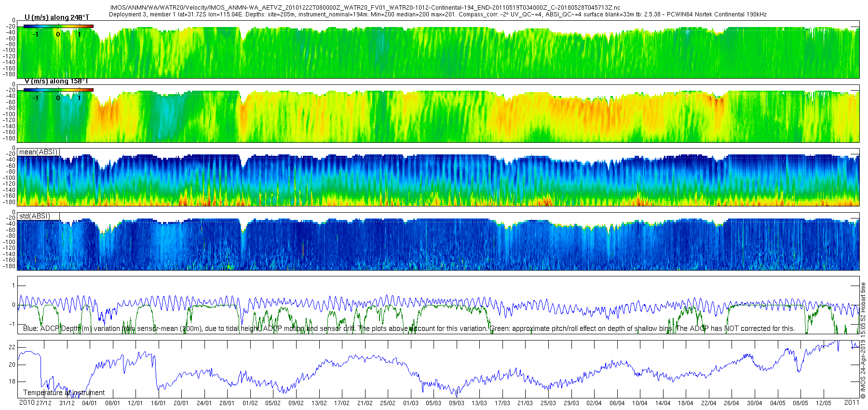Viewport: 868px width, 410px height.
Task: Click the '09/03' date tick label
Action: [x=457, y=403]
